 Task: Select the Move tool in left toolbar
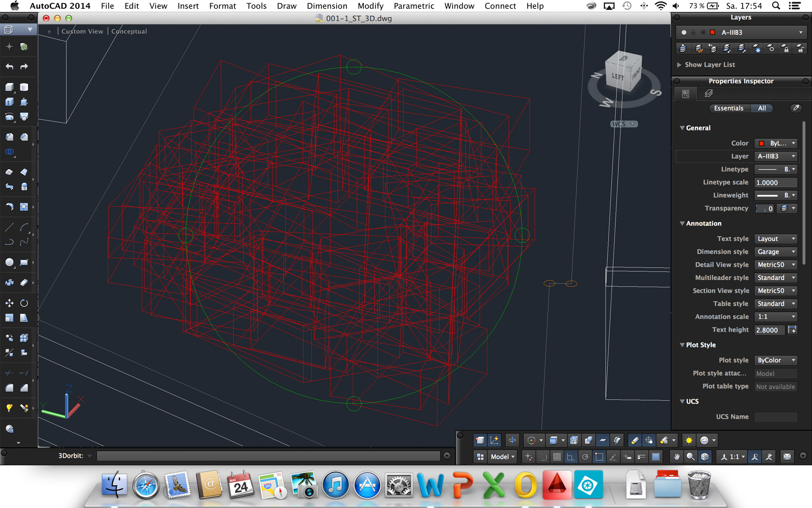9,303
